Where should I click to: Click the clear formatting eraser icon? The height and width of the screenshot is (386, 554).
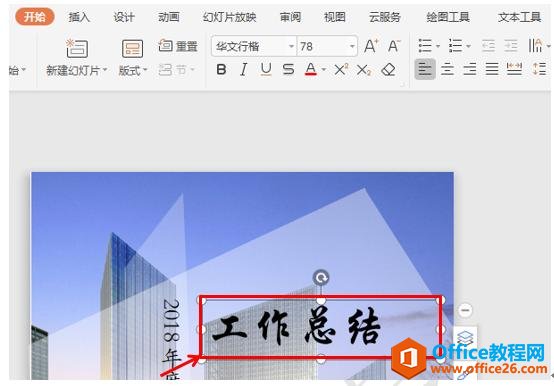click(388, 70)
